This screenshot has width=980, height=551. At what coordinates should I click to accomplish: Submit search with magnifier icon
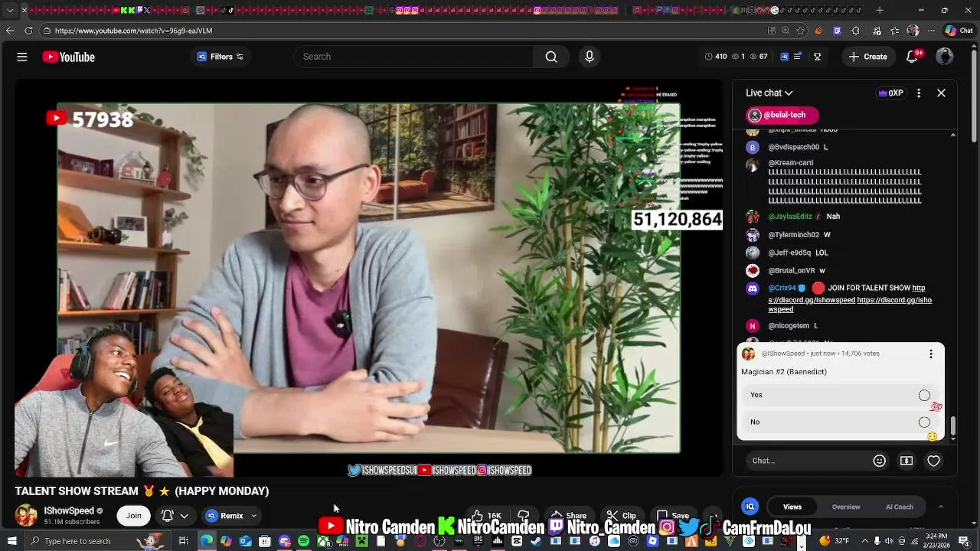pos(551,57)
